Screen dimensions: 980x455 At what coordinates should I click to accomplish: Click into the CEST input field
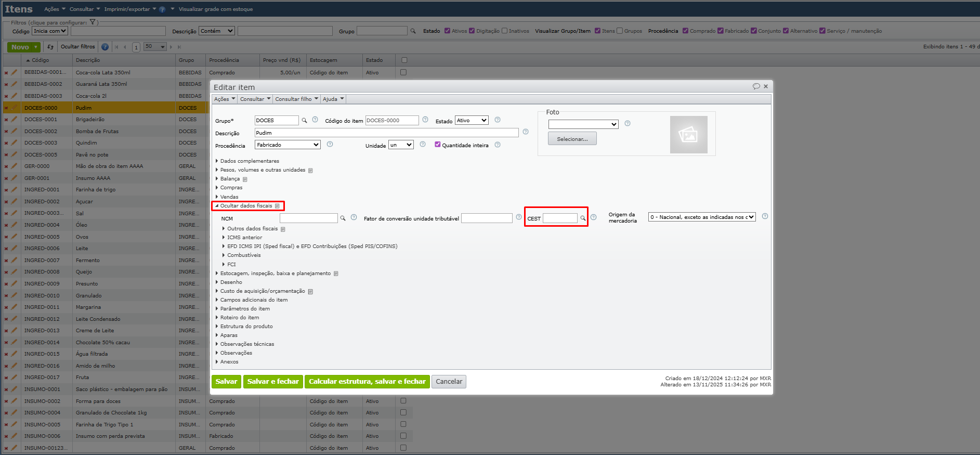560,218
